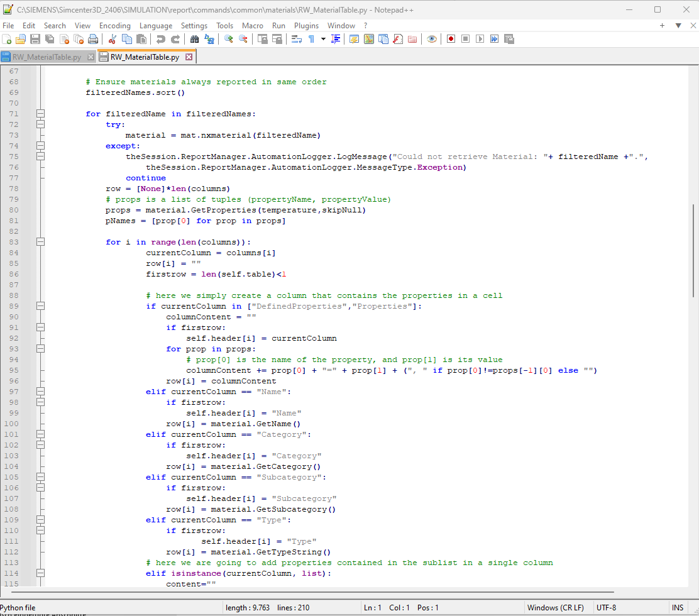Image resolution: width=699 pixels, height=616 pixels.
Task: Click the Zoom In magnifier icon
Action: point(228,39)
